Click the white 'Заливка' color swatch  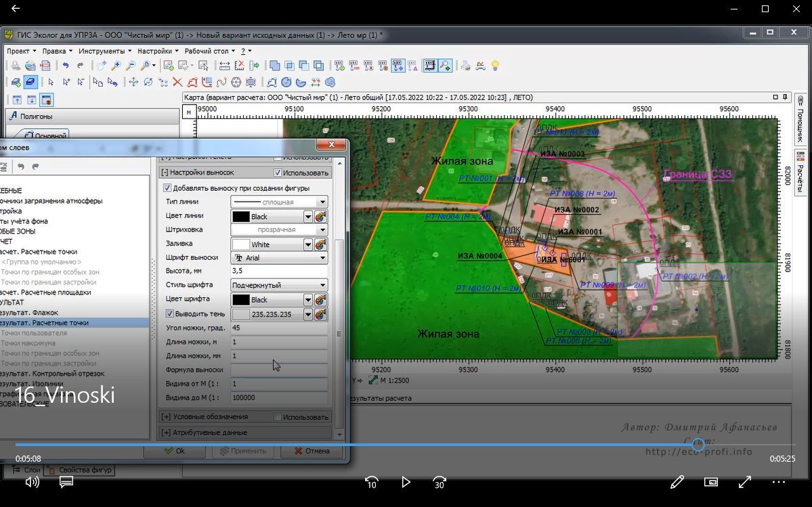pyautogui.click(x=241, y=244)
